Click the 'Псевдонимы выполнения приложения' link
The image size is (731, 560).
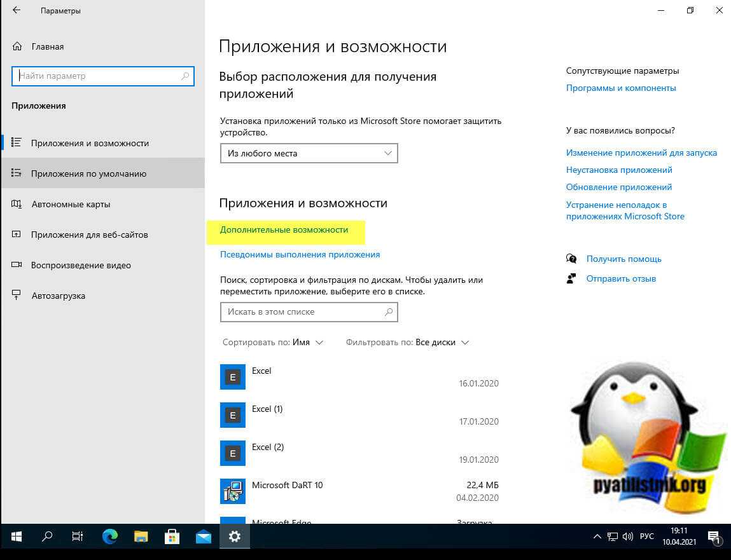300,254
